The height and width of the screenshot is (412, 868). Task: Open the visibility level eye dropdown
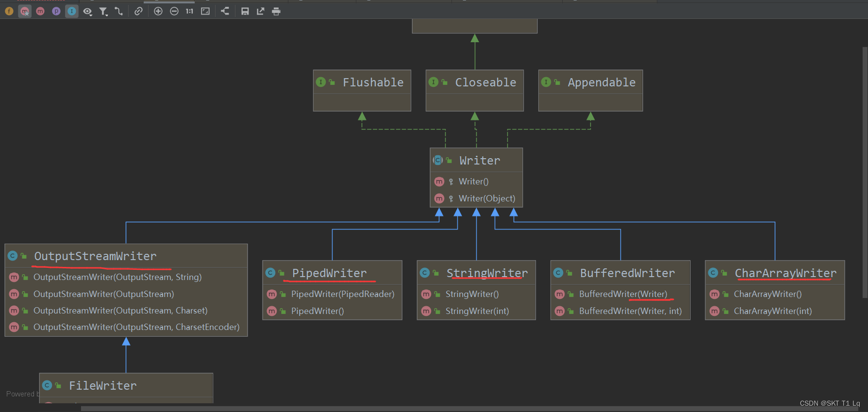click(x=87, y=11)
